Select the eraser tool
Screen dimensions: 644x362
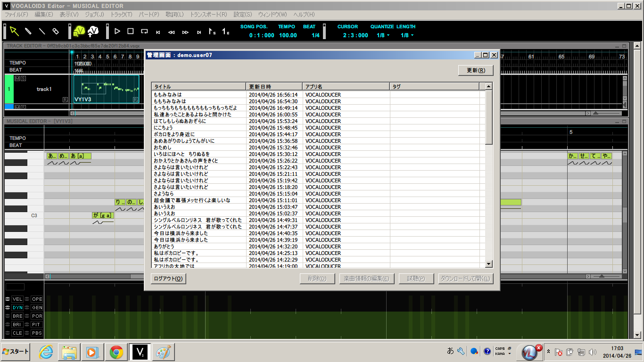pos(56,31)
